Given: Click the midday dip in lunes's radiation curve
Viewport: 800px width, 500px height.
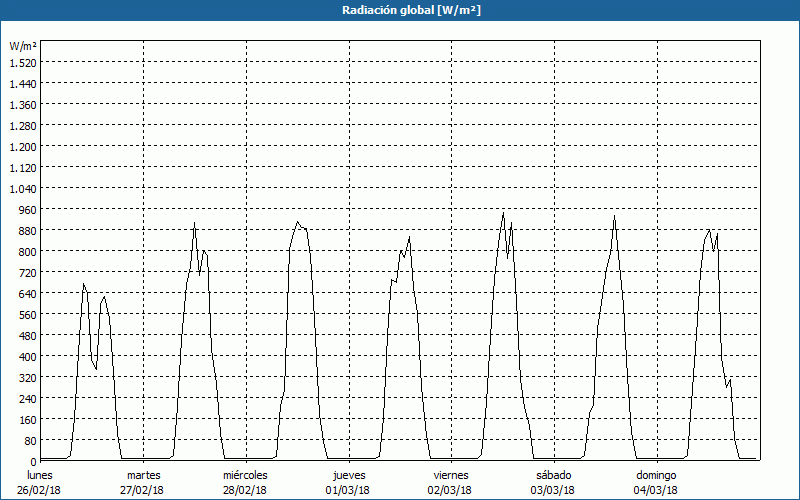Looking at the screenshot, I should [96, 368].
